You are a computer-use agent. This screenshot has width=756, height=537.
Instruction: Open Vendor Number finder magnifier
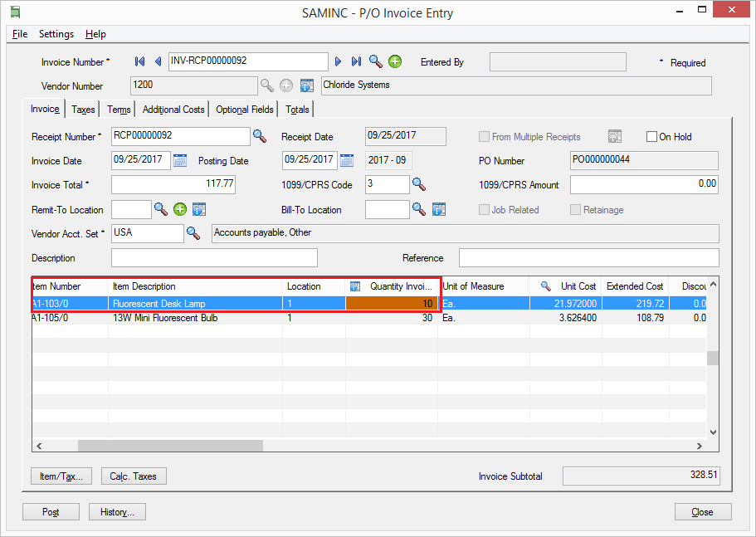[267, 85]
